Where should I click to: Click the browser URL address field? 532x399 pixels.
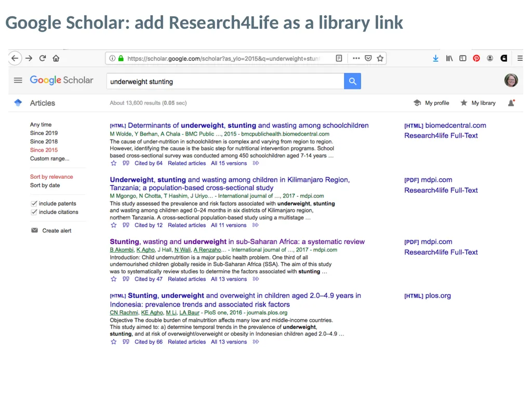pyautogui.click(x=223, y=58)
